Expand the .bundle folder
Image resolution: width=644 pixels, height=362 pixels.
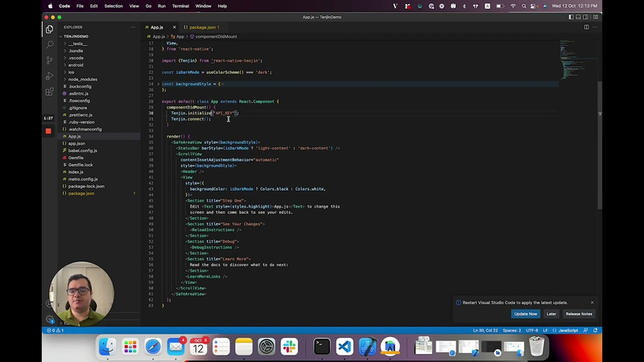76,51
